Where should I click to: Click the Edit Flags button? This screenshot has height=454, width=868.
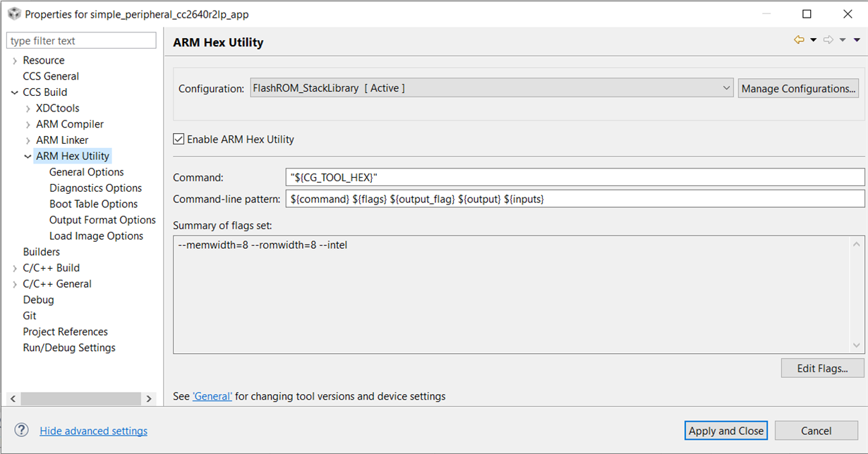click(x=822, y=368)
